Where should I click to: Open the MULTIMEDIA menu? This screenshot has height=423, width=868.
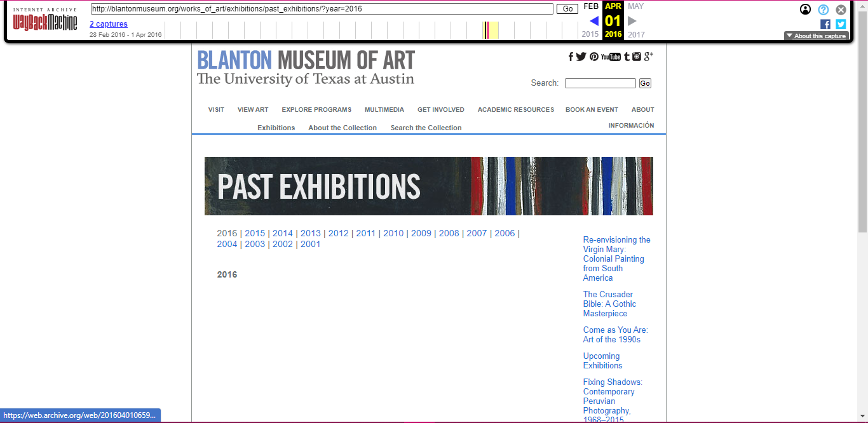[x=384, y=110]
